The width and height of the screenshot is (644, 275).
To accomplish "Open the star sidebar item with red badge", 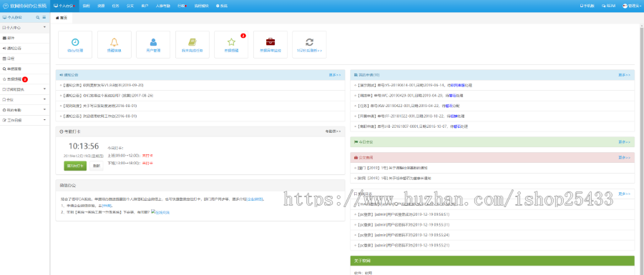I will [24, 79].
